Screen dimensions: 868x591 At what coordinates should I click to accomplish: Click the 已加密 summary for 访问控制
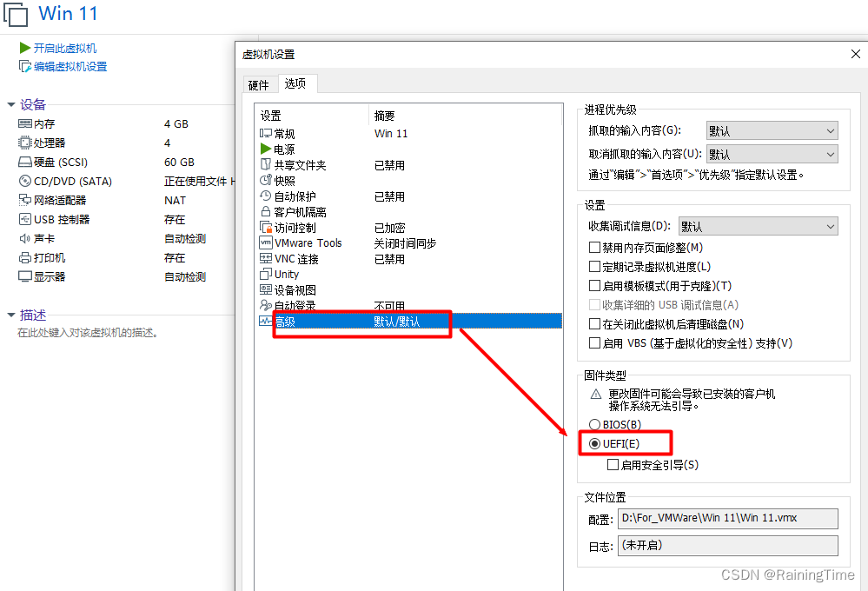[x=390, y=228]
